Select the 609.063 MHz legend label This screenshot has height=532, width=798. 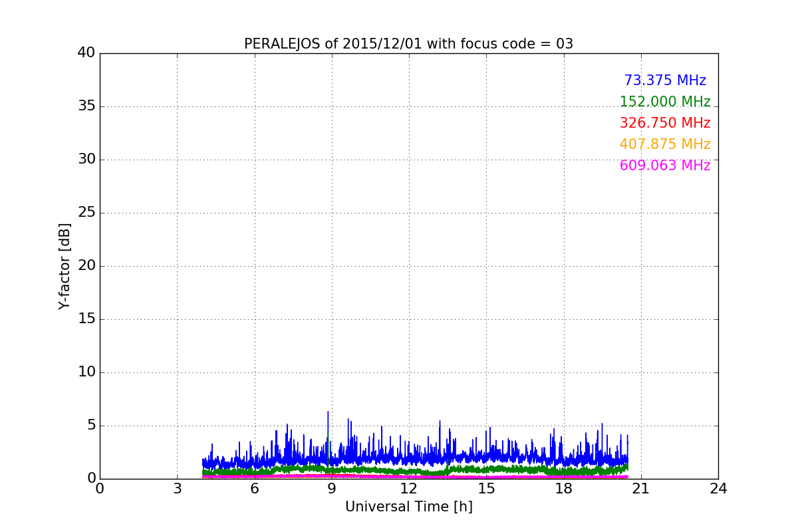pos(665,166)
